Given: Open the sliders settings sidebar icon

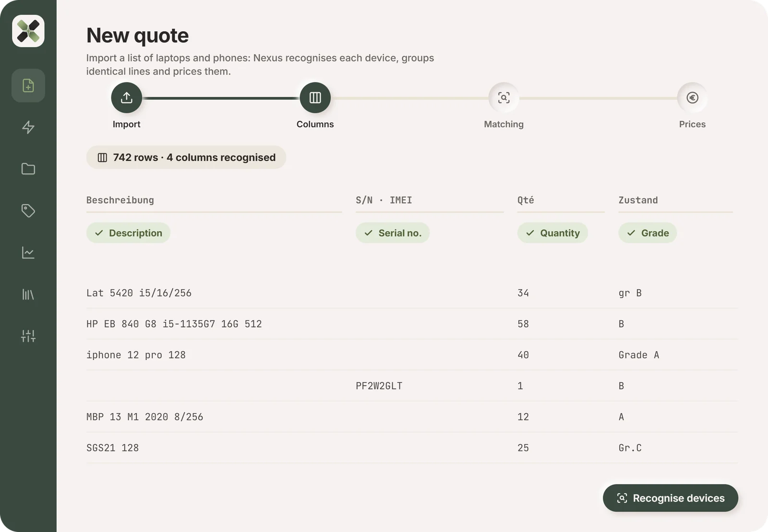Looking at the screenshot, I should (x=28, y=336).
